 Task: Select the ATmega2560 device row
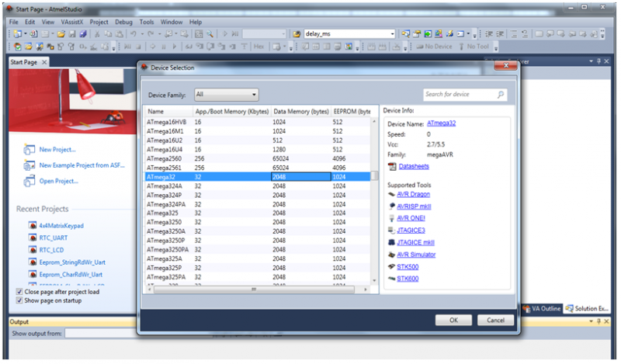tap(258, 158)
